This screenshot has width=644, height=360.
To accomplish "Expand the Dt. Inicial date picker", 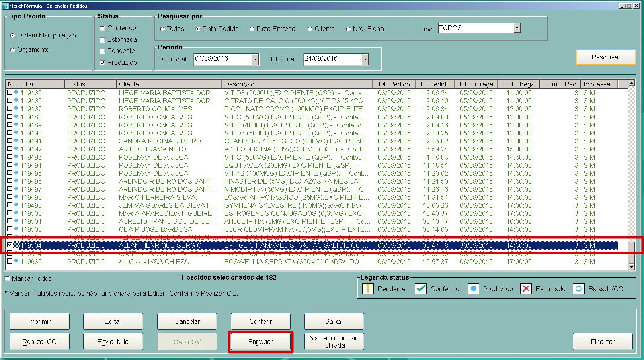I will tap(256, 59).
